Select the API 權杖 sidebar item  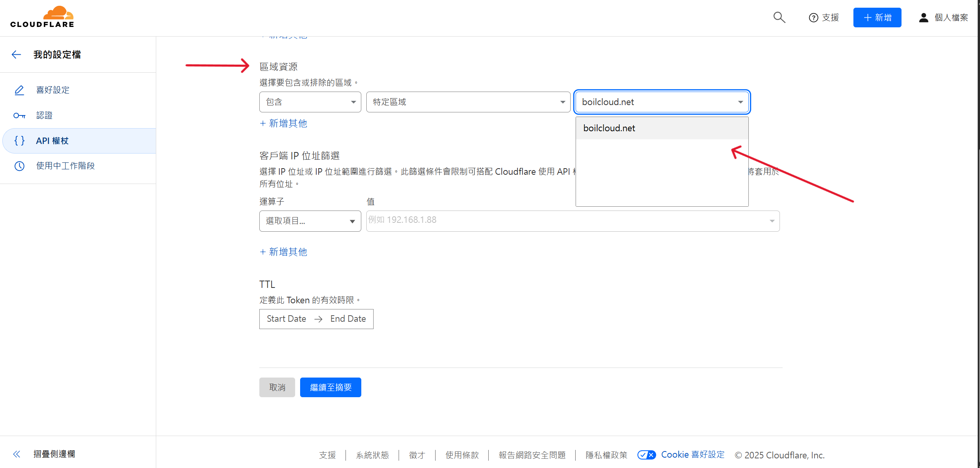(79, 141)
